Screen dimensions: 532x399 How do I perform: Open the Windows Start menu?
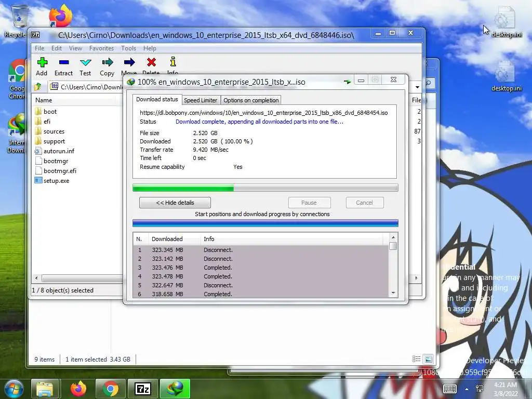pos(14,389)
